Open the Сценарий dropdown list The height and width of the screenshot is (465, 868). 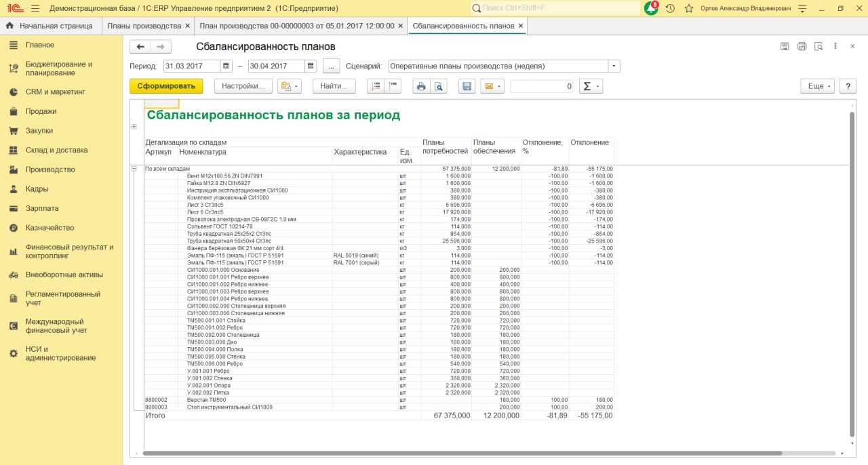[x=614, y=66]
